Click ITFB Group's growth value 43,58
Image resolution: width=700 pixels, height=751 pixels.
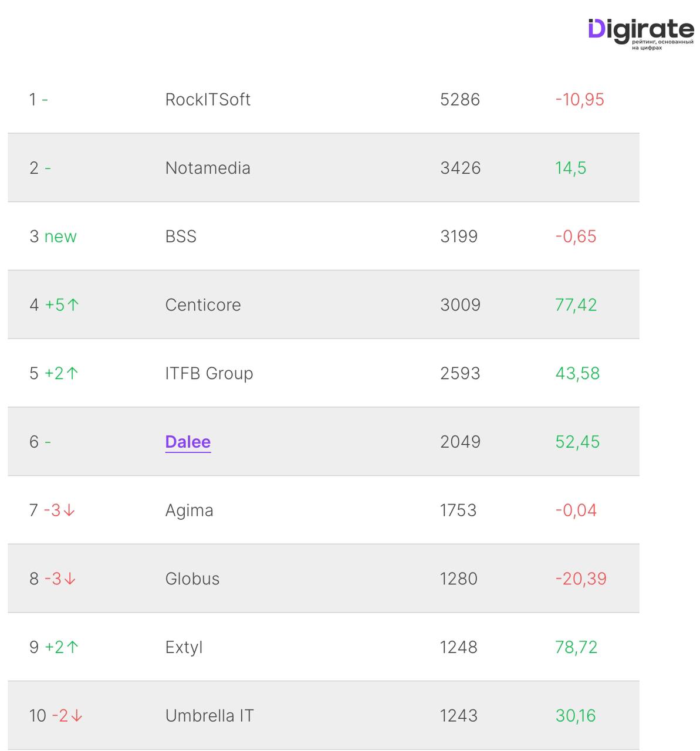pyautogui.click(x=577, y=374)
